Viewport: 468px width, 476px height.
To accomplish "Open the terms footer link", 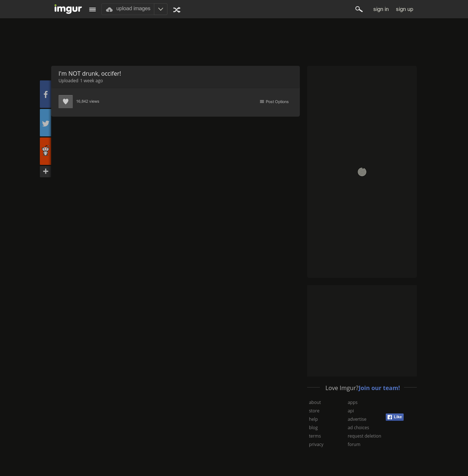I will pyautogui.click(x=315, y=436).
